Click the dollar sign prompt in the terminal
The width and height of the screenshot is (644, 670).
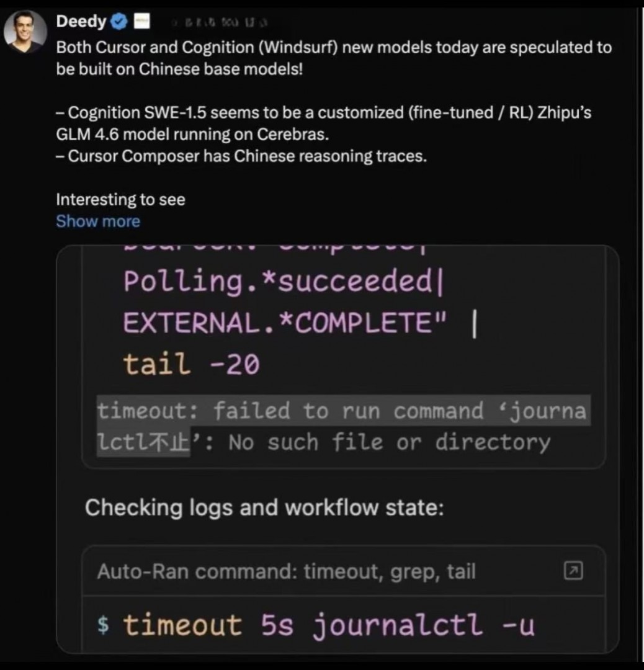pyautogui.click(x=104, y=625)
